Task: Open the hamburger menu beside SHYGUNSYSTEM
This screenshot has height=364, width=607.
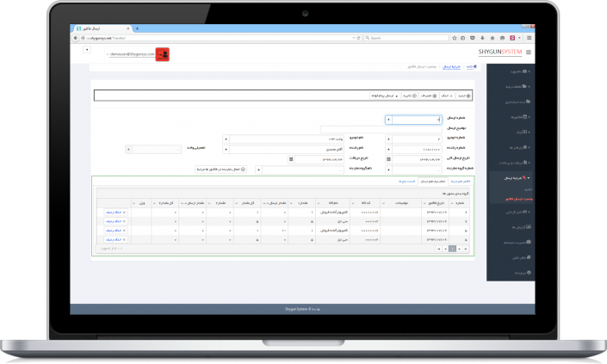Action: [x=529, y=52]
